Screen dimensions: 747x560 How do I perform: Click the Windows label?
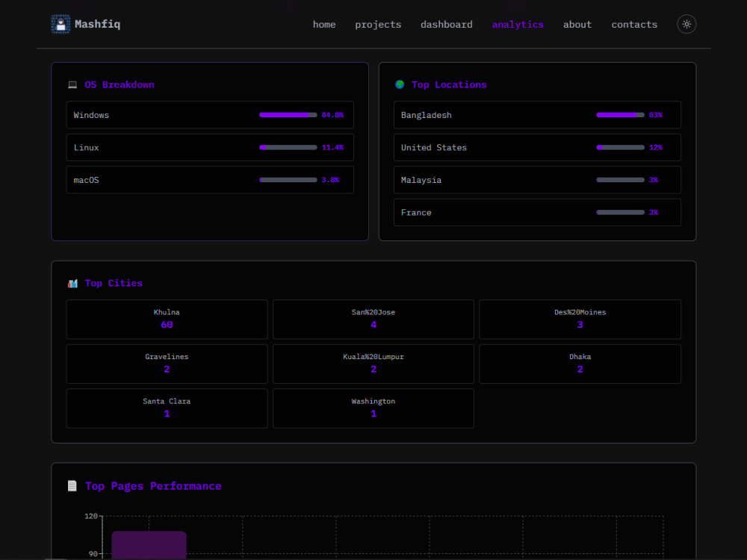point(91,115)
